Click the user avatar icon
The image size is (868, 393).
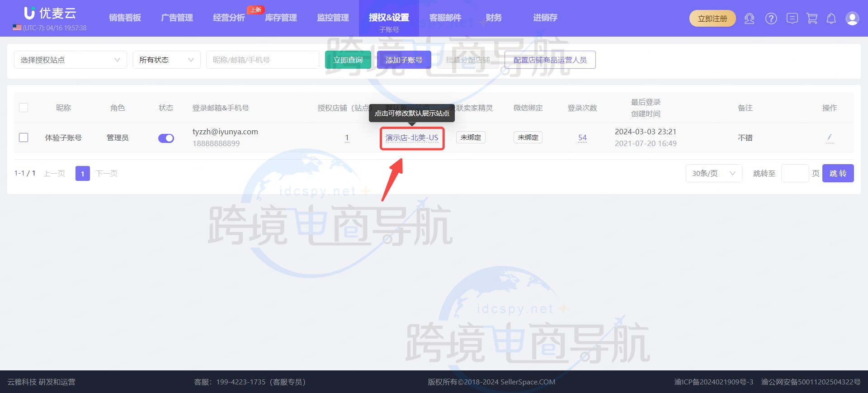coord(852,19)
